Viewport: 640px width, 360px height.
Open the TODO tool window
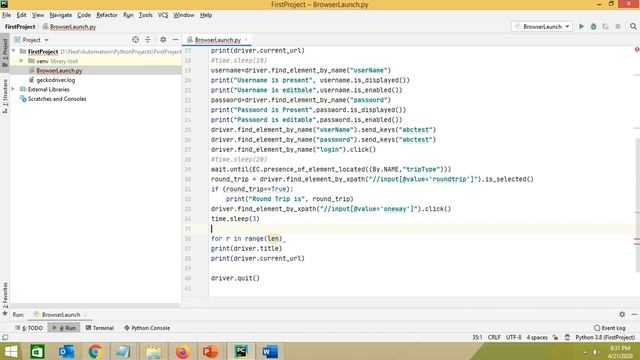29,328
